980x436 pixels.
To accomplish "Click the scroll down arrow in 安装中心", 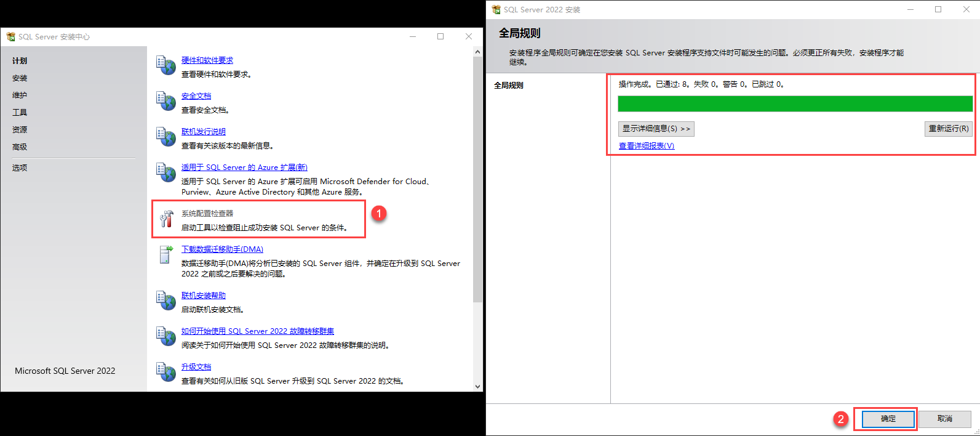I will [478, 386].
